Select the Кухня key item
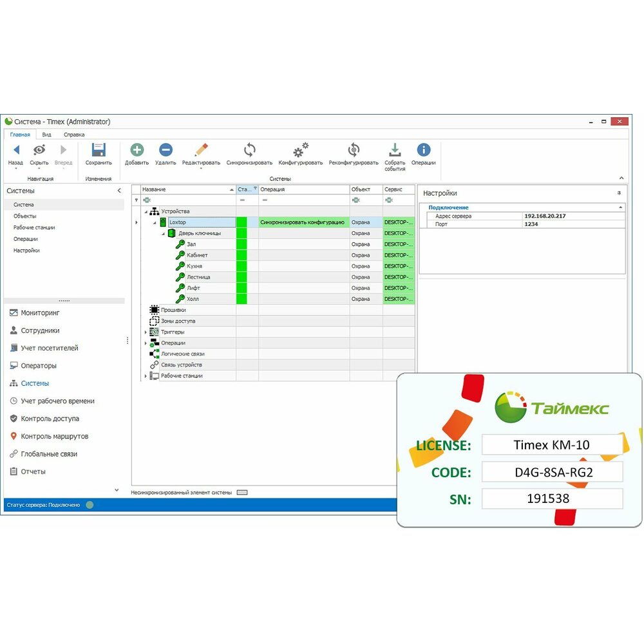This screenshot has height=644, width=644. (196, 266)
